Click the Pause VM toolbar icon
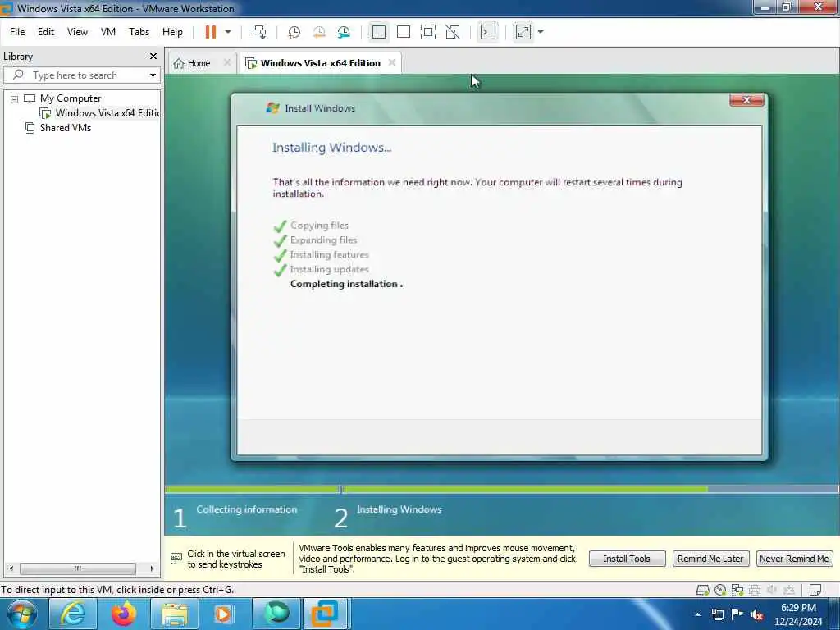This screenshot has height=630, width=840. coord(211,32)
